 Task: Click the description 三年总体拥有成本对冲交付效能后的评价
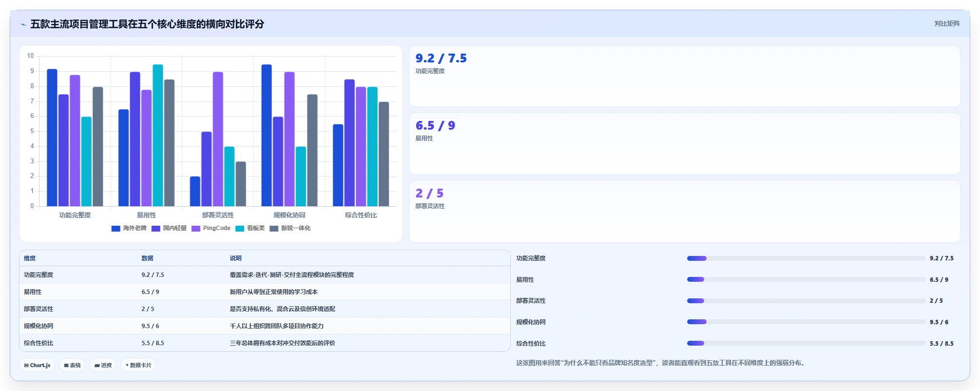(283, 343)
